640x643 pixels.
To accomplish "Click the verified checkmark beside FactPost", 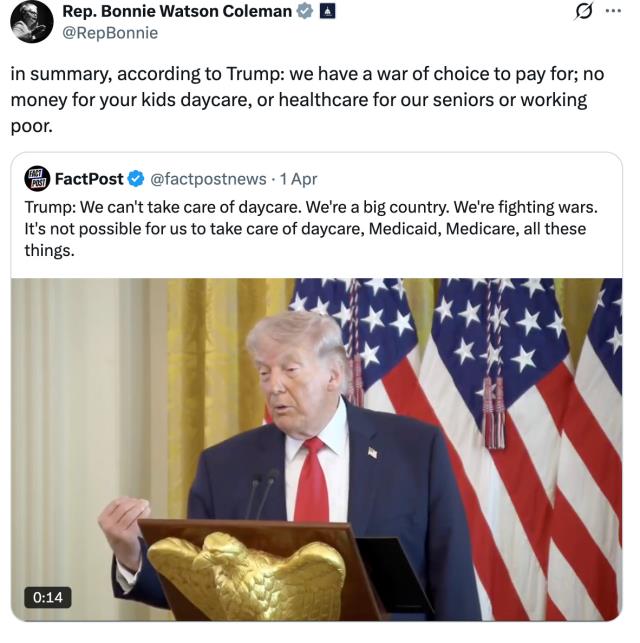I will point(136,179).
